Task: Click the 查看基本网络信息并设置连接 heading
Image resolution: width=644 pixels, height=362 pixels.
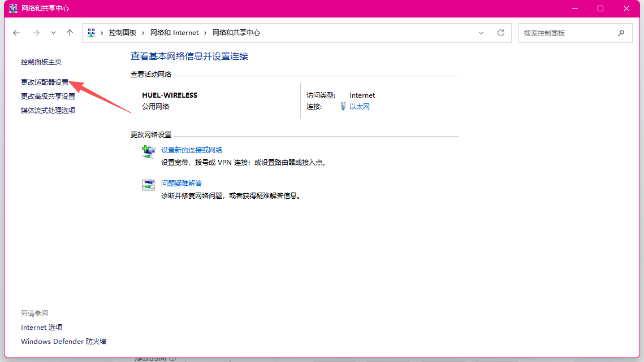Action: [189, 56]
